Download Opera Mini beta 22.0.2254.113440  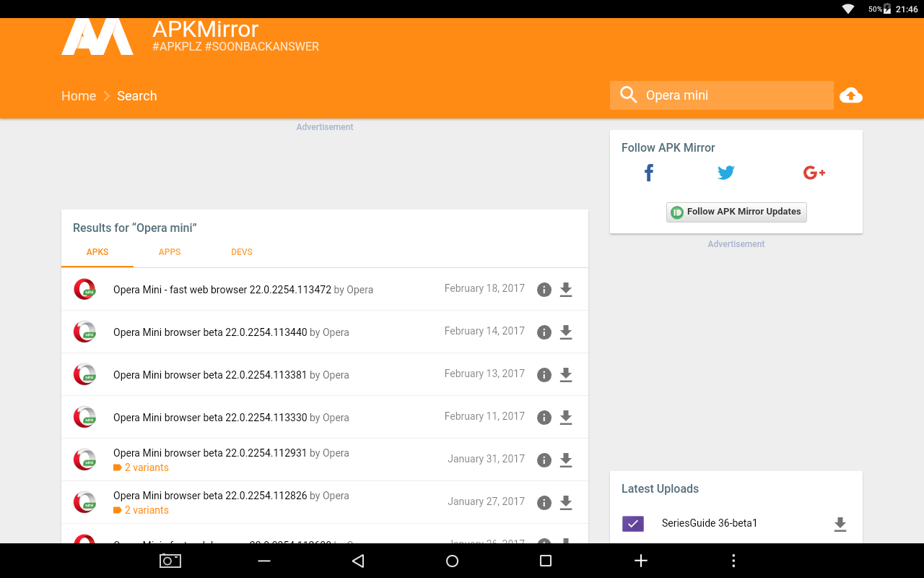[566, 332]
